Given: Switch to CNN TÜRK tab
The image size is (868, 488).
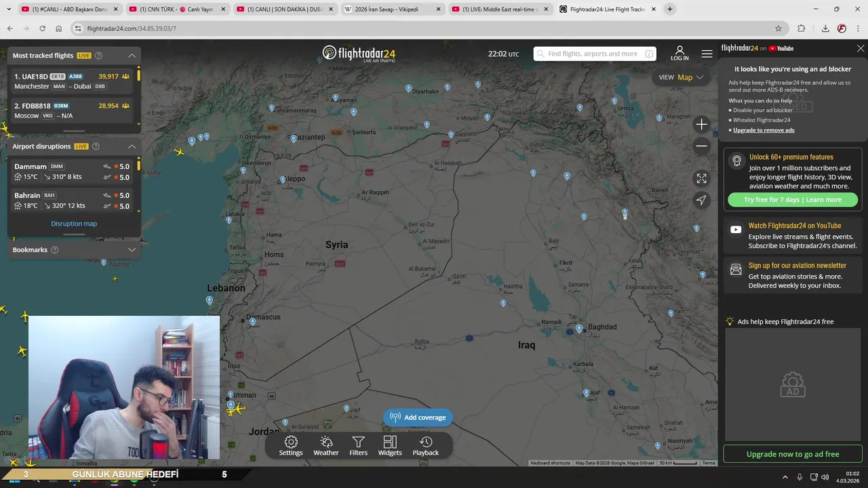Looking at the screenshot, I should coord(176,9).
